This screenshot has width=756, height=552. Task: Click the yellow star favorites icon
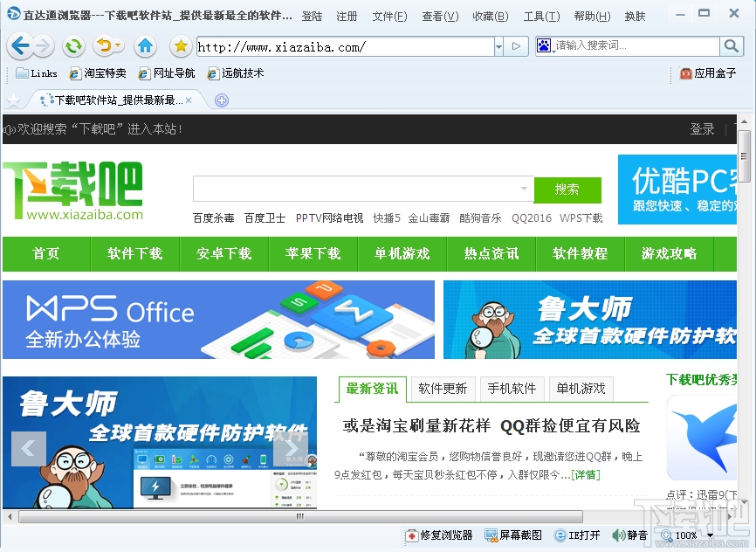(181, 46)
